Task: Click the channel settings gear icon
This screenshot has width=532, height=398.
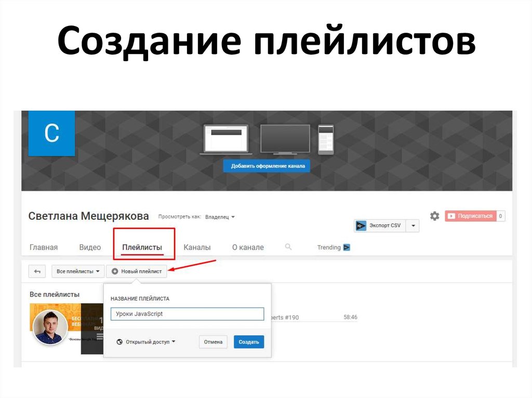Action: (434, 216)
